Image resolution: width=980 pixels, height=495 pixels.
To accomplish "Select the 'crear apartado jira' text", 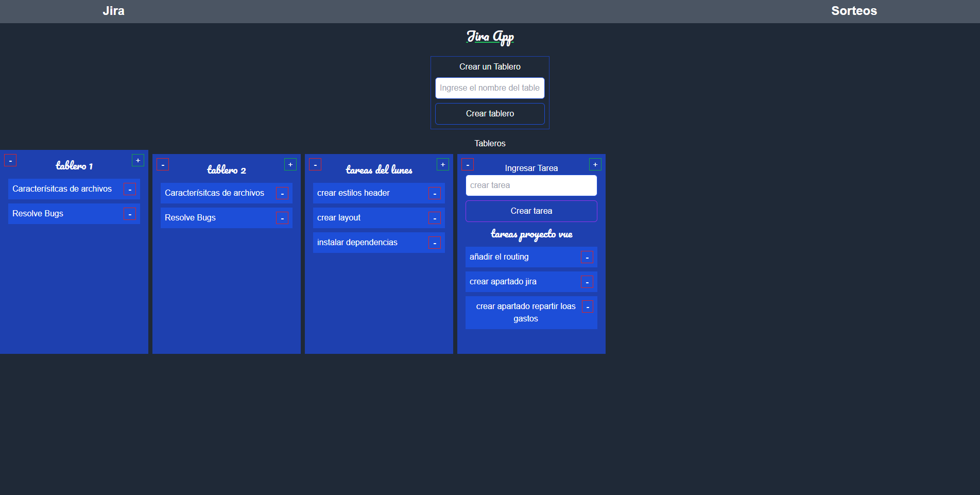I will pyautogui.click(x=503, y=282).
